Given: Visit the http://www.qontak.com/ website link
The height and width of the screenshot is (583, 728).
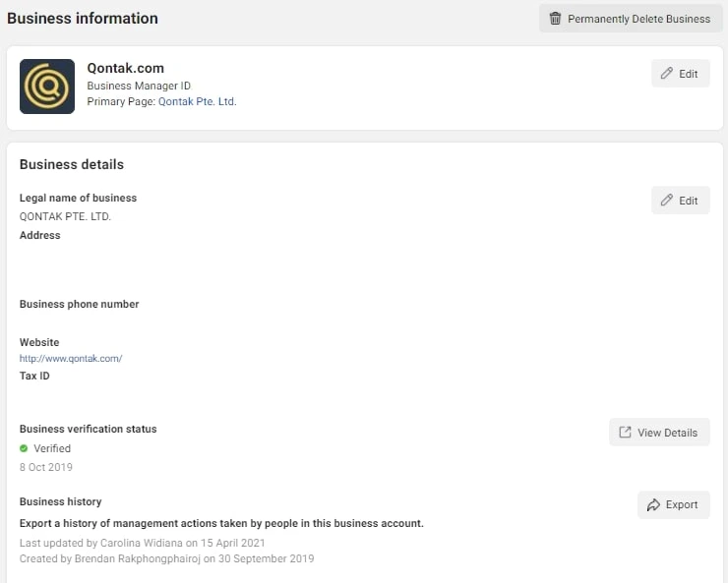Looking at the screenshot, I should click(71, 359).
